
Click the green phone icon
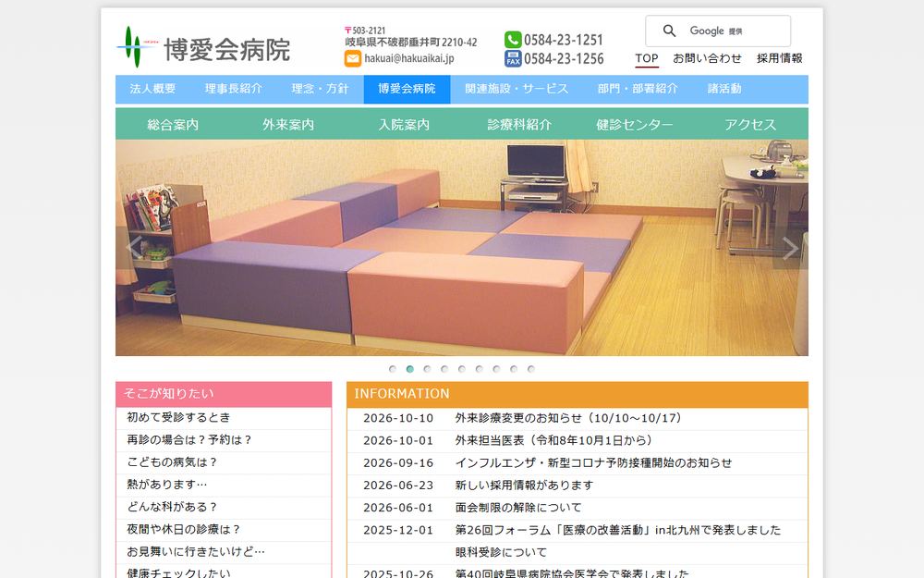point(513,40)
